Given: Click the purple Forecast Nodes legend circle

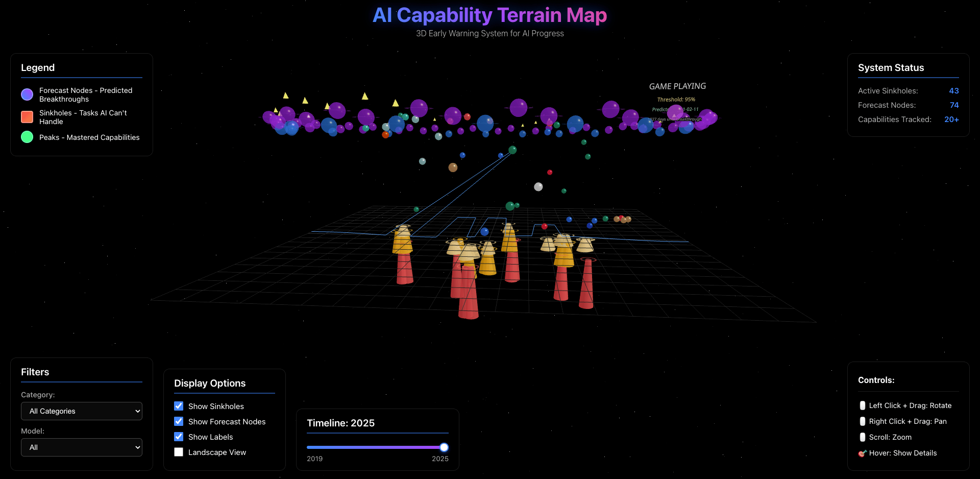Looking at the screenshot, I should tap(27, 94).
